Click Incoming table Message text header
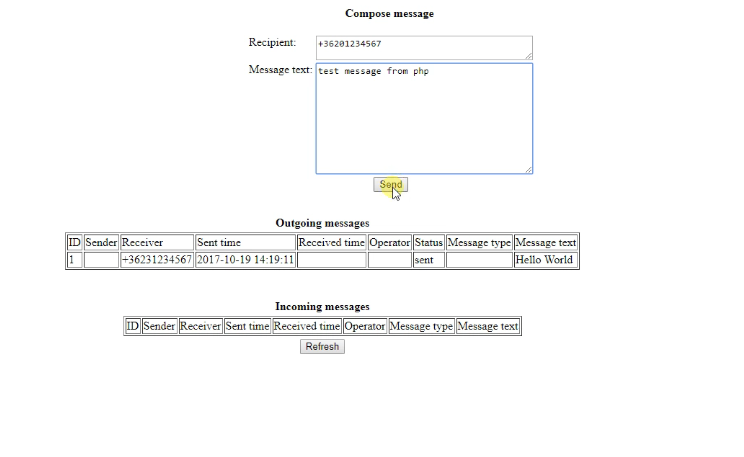This screenshot has height=457, width=744. (488, 326)
